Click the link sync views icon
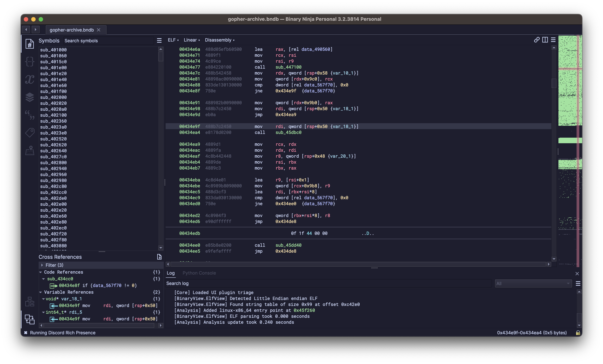This screenshot has width=603, height=364. click(x=537, y=40)
